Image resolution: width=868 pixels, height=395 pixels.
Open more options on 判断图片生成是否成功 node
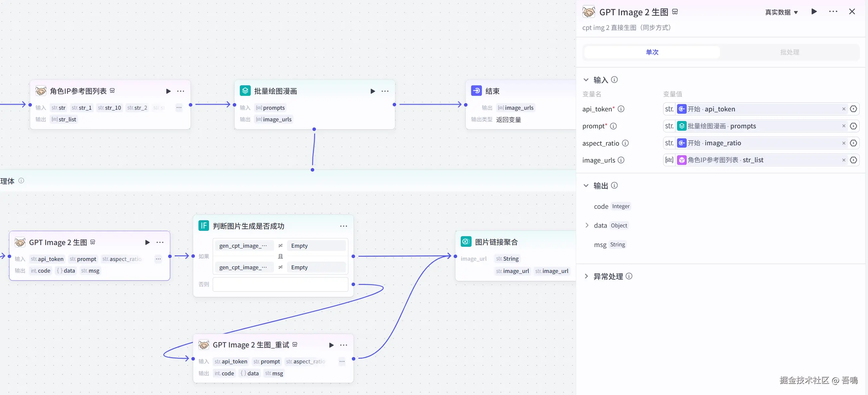coord(343,226)
